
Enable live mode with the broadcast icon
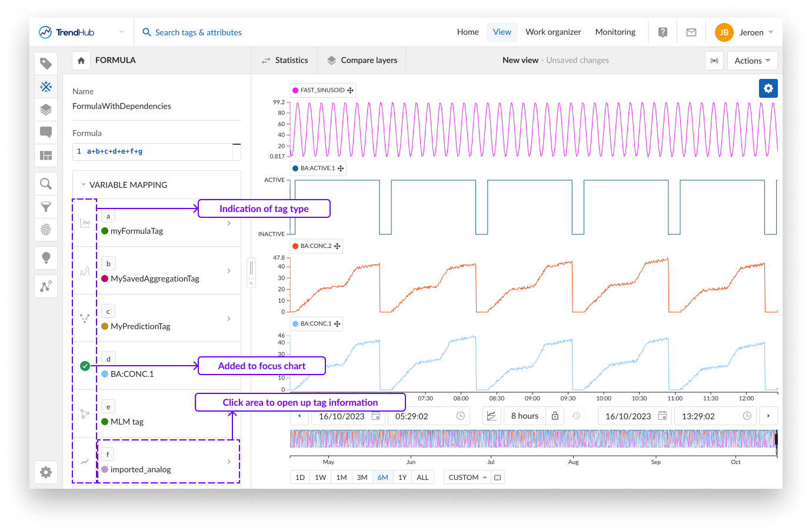714,60
